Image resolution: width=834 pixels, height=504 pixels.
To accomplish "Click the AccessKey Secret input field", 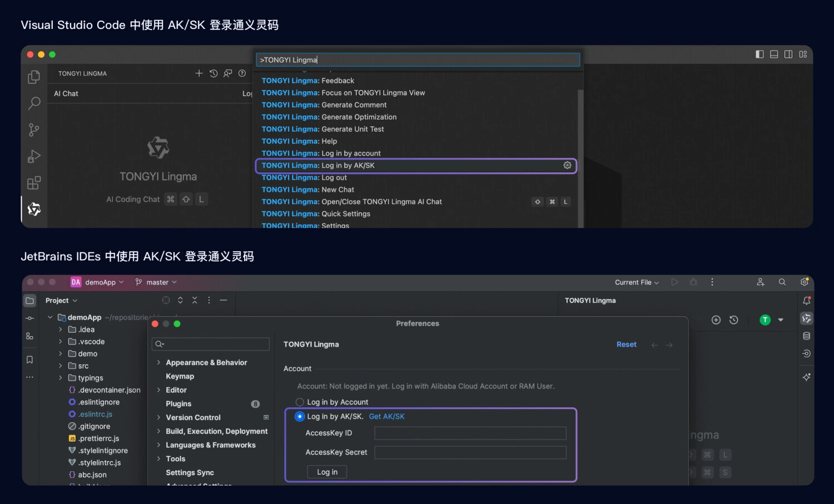I will click(x=470, y=452).
